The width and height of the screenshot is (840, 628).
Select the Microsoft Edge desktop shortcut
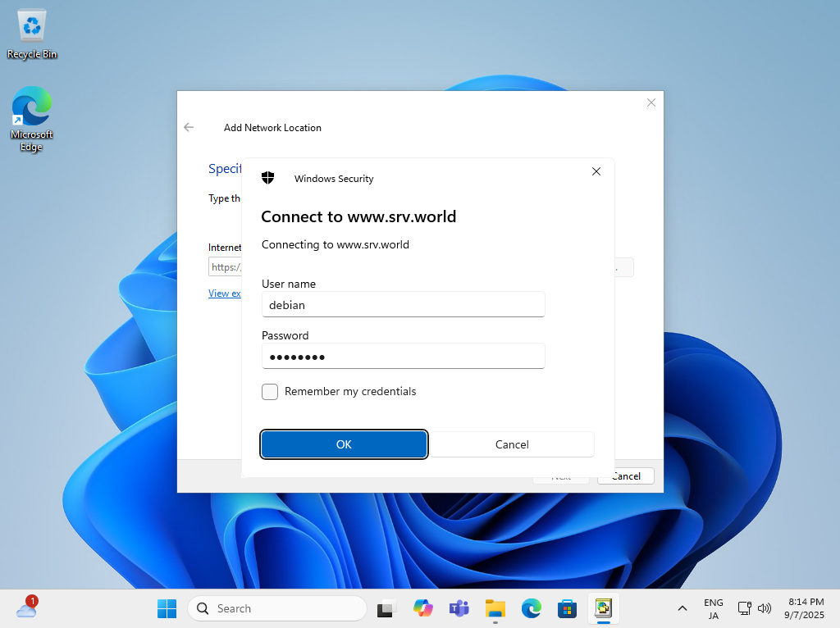tap(32, 119)
